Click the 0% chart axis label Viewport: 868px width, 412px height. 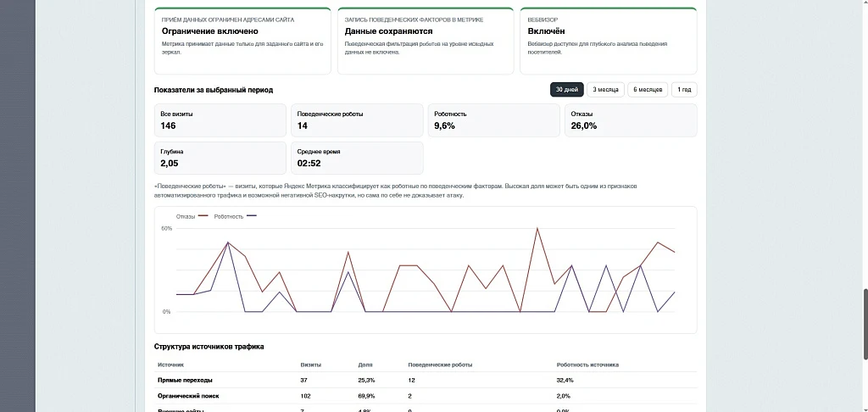pos(167,312)
